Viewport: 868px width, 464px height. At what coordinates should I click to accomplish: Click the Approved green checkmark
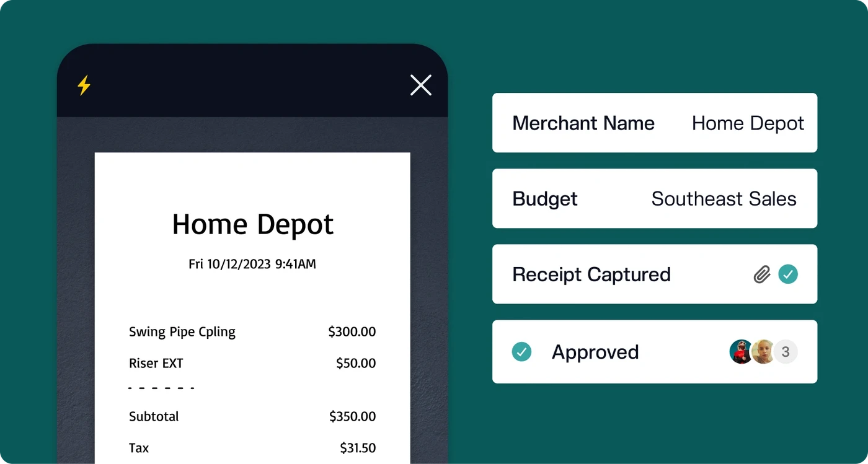521,352
